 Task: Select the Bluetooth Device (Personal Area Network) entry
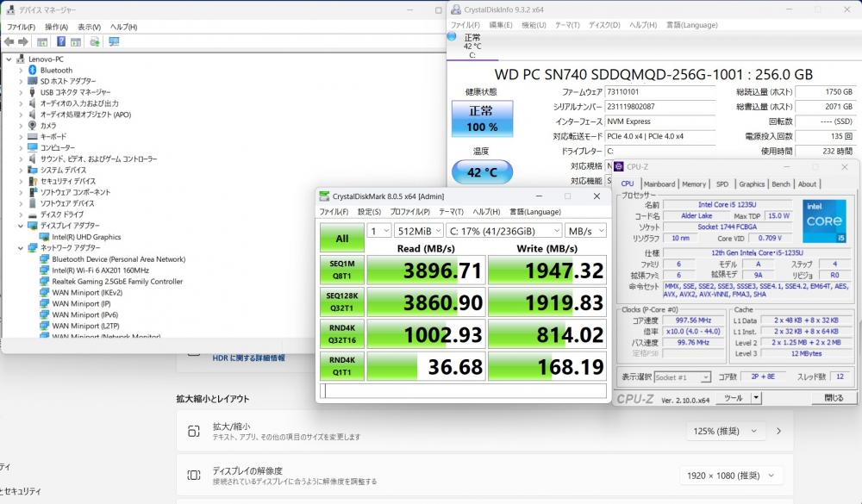click(x=118, y=258)
